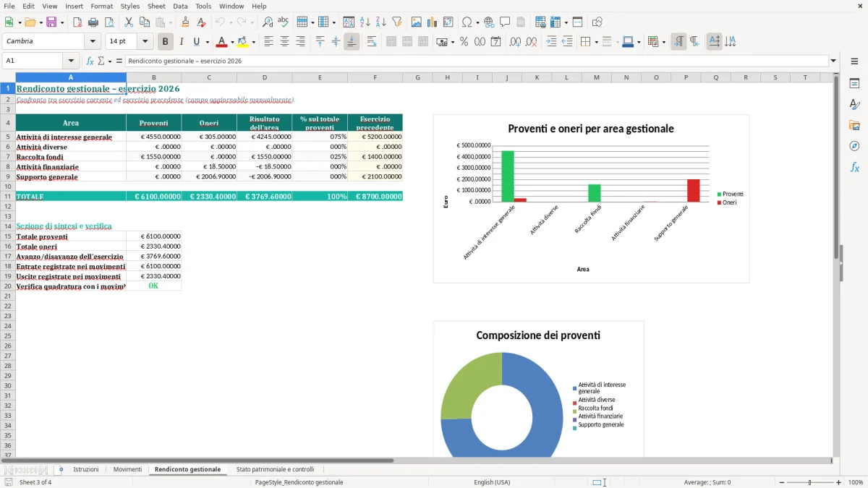Viewport: 868px width, 488px height.
Task: Select the Clone Formatting paintbrush
Action: (x=186, y=22)
